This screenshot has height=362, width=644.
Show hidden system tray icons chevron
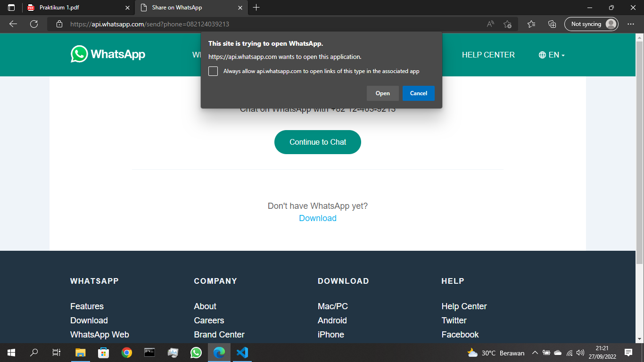(535, 353)
